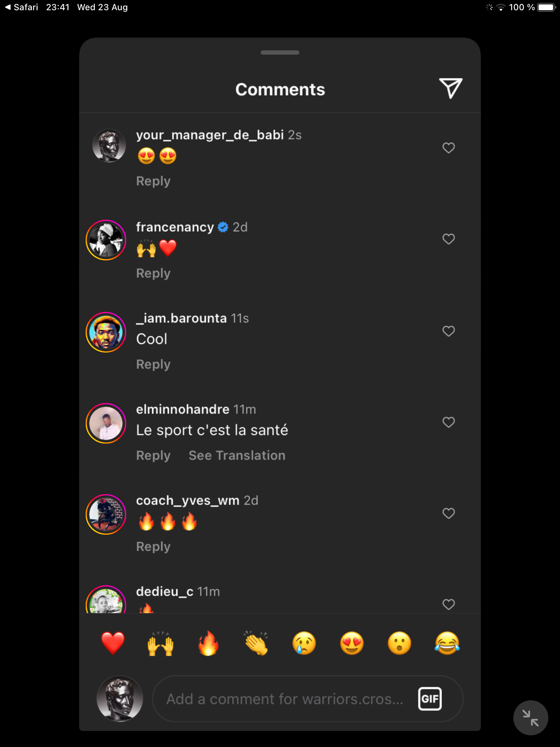The image size is (560, 747).
Task: Insert the clapping hands quick emoji
Action: [x=256, y=643]
